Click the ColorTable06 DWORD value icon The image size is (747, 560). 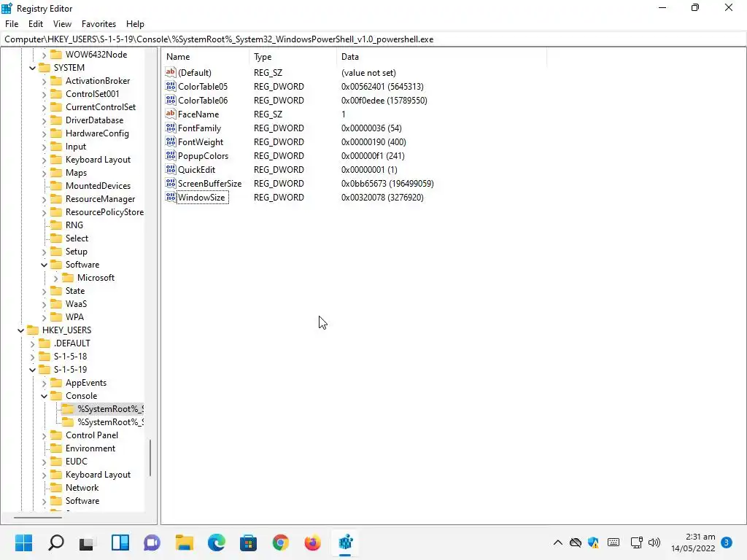[171, 100]
